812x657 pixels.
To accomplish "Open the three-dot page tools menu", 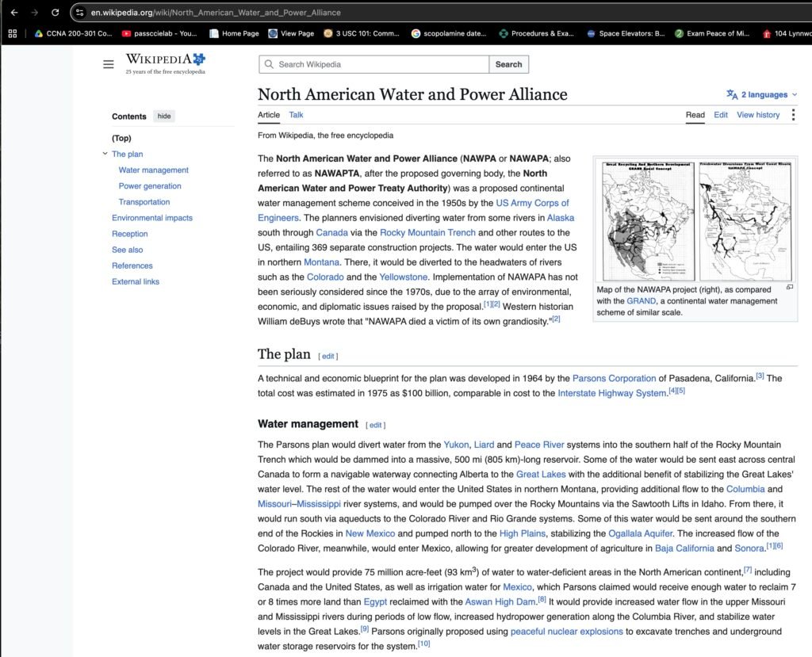I will (x=793, y=114).
